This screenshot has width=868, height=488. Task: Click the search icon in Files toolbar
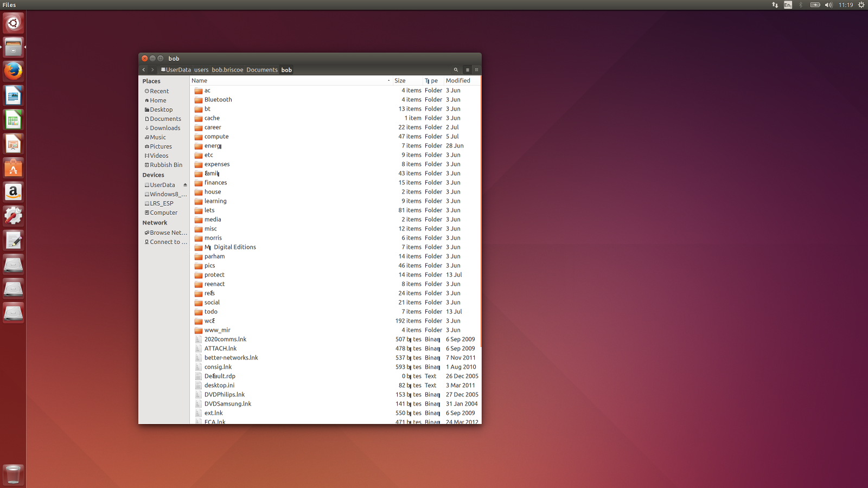coord(456,70)
